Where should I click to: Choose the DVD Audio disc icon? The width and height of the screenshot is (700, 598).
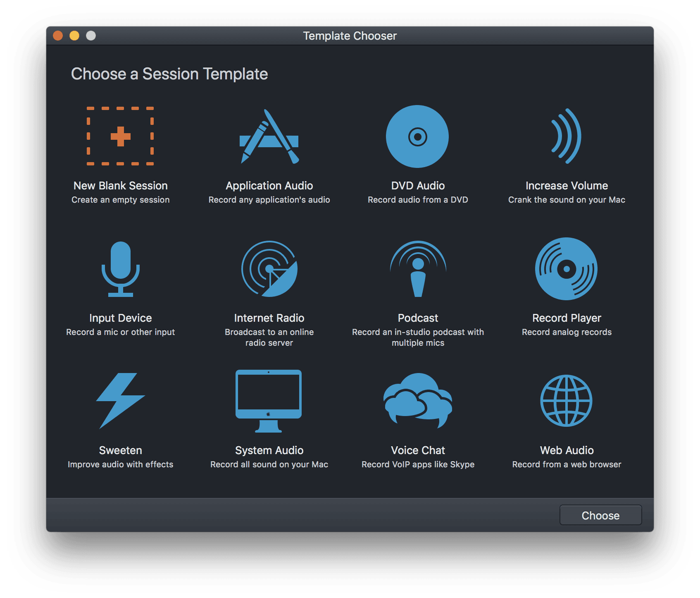[417, 136]
